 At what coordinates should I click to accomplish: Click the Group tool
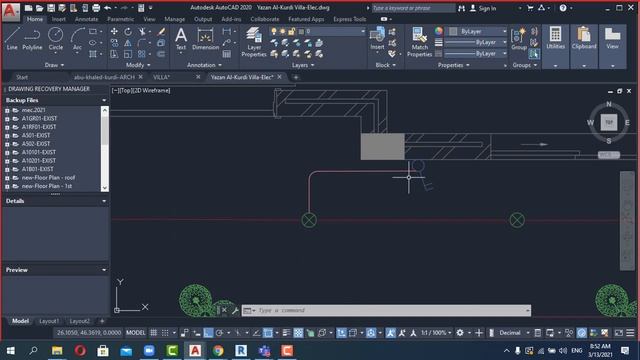pyautogui.click(x=519, y=39)
